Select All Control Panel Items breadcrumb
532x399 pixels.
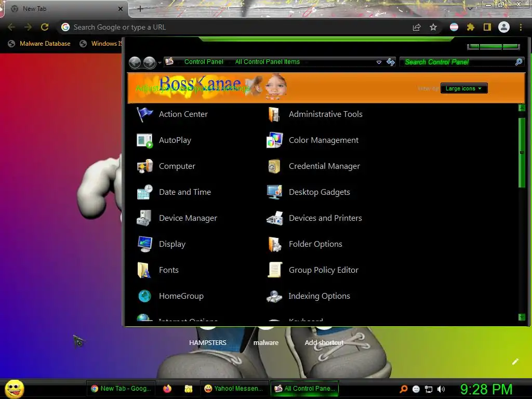(x=268, y=62)
